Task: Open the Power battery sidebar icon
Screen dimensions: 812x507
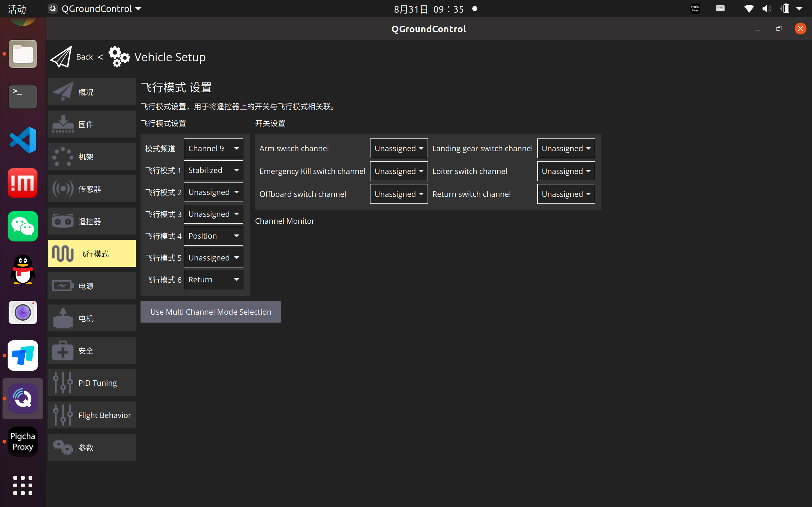Action: pyautogui.click(x=63, y=286)
